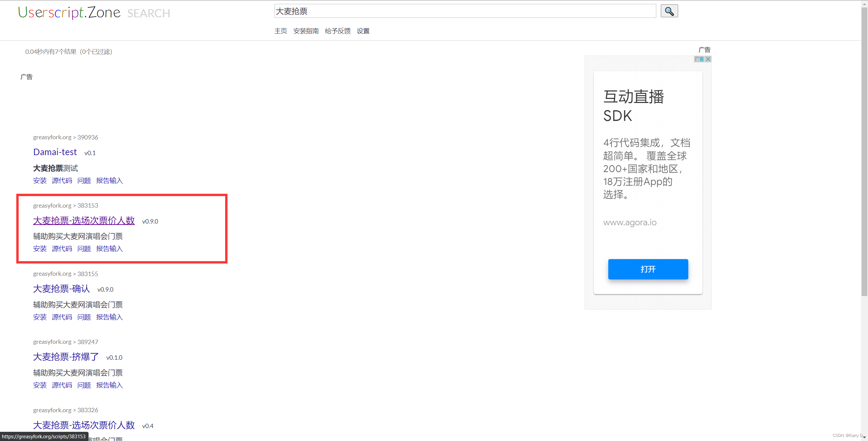Viewport: 868px width, 441px height.
Task: Close the ad with X icon
Action: pos(708,59)
